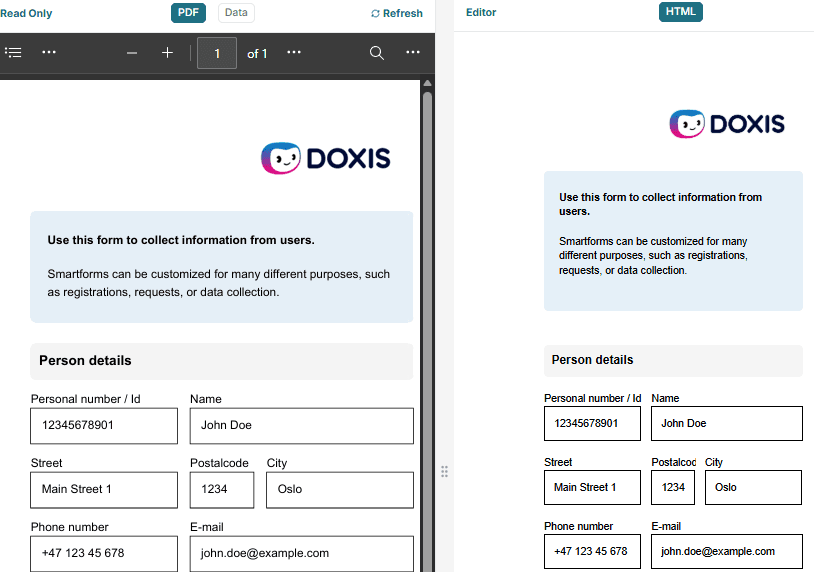Click the PDF Phone number field +47 123 45 678
814x572 pixels.
click(x=104, y=554)
